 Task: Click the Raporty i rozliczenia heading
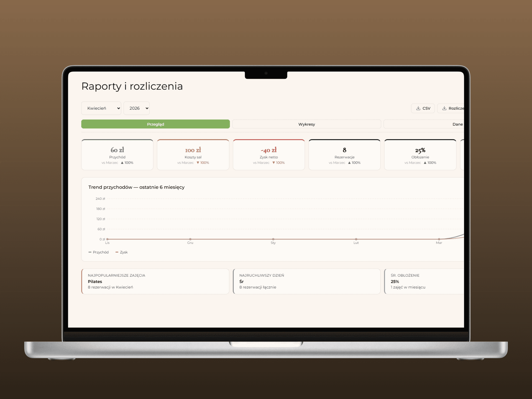132,86
